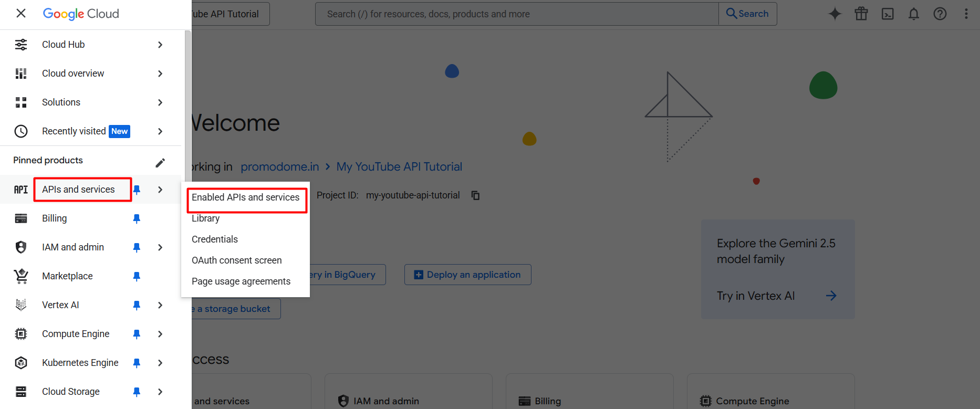The width and height of the screenshot is (980, 409).
Task: Open Page usage agreements
Action: pos(245,281)
